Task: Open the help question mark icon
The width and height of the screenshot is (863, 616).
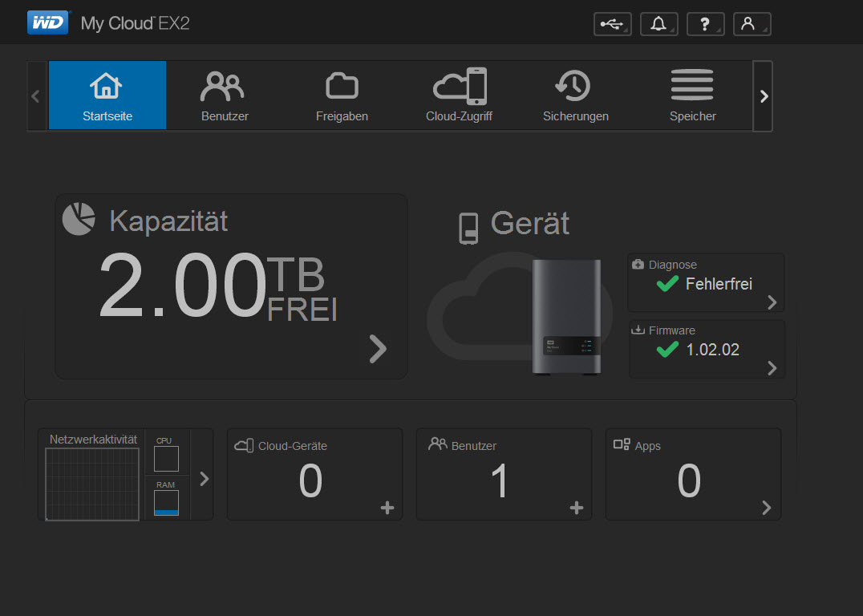Action: pos(705,24)
